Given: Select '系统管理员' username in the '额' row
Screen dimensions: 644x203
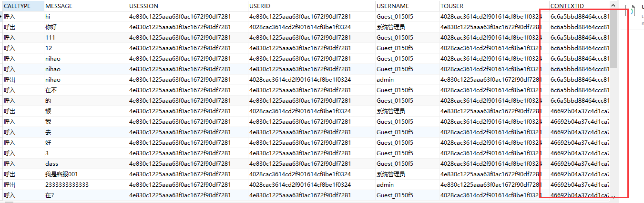Looking at the screenshot, I should click(391, 111).
